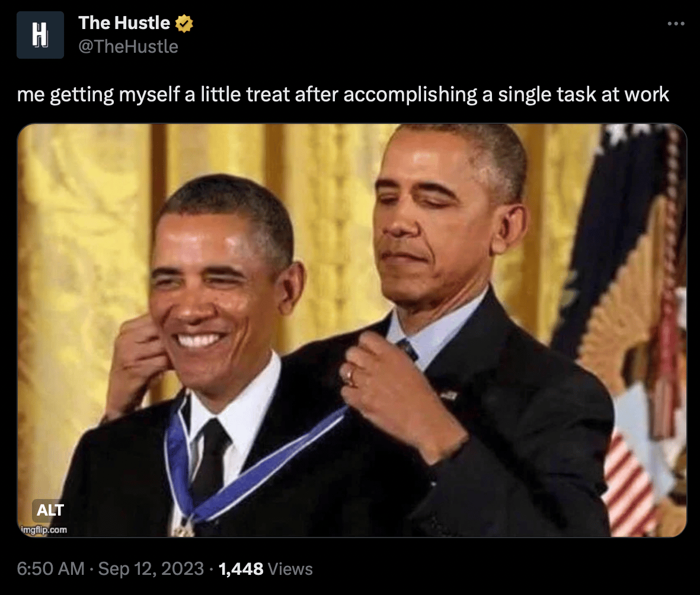Viewport: 700px width, 595px height.
Task: Open the 6:50 AM timestamp link
Action: click(50, 569)
